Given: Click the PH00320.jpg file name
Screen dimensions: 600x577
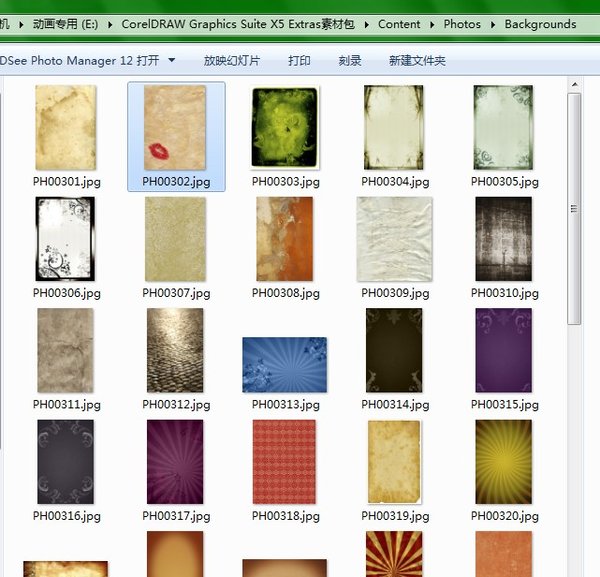Looking at the screenshot, I should tap(504, 516).
